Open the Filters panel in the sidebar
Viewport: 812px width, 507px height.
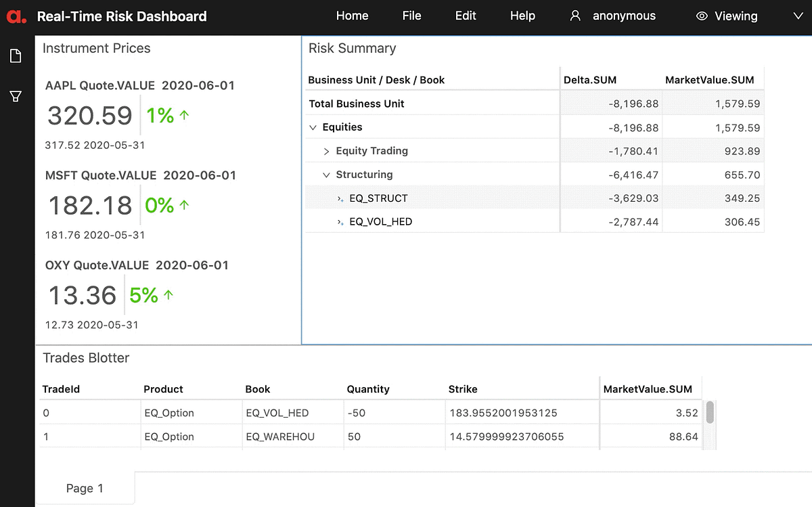point(16,96)
